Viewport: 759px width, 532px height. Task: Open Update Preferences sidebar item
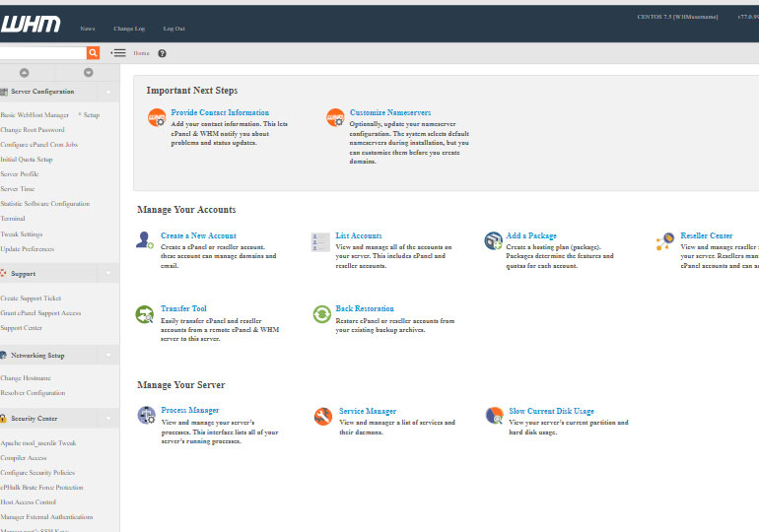pos(28,249)
